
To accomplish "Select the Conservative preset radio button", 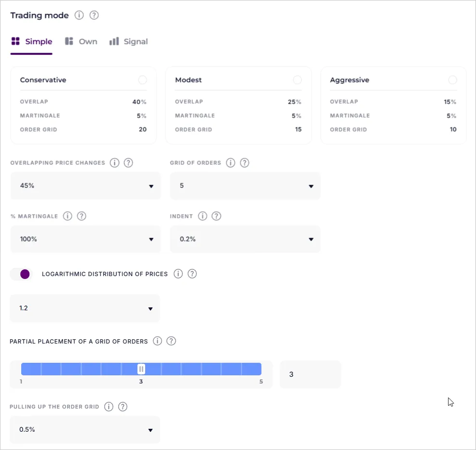I will (142, 80).
